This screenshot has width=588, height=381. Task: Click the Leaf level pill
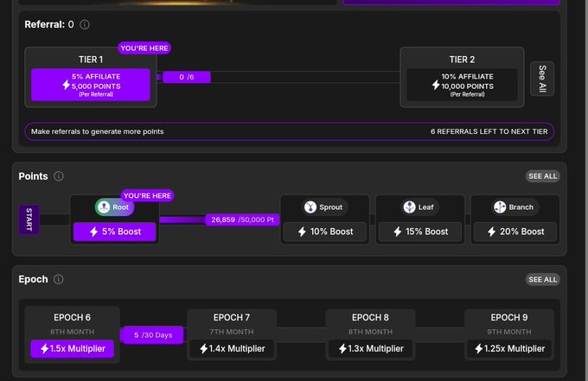tap(420, 207)
